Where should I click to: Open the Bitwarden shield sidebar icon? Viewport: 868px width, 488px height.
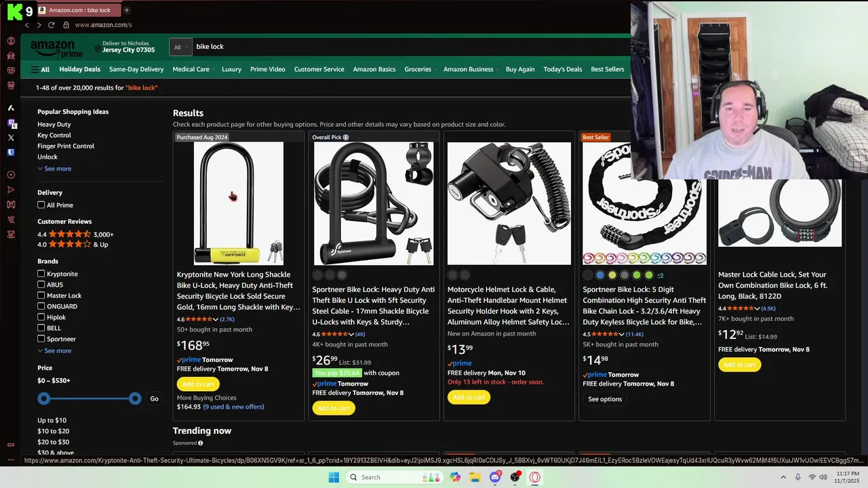(11, 152)
